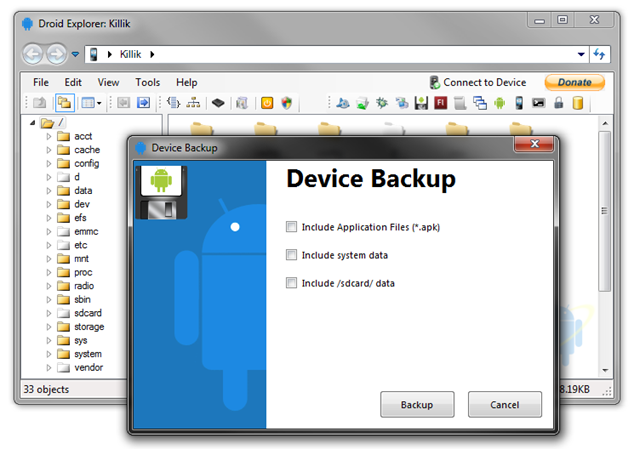
Task: Click the Donate button
Action: [x=575, y=82]
